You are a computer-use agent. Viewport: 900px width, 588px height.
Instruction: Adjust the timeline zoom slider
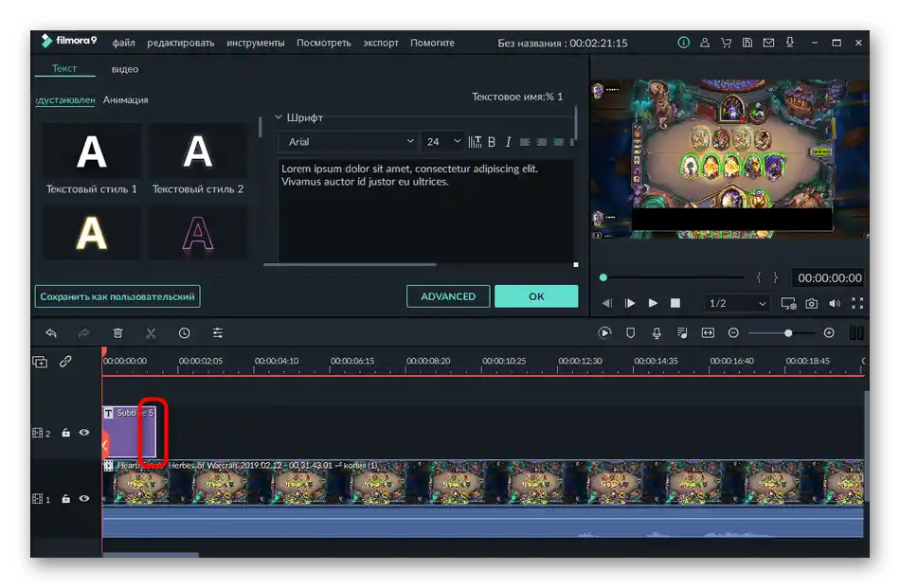click(787, 333)
